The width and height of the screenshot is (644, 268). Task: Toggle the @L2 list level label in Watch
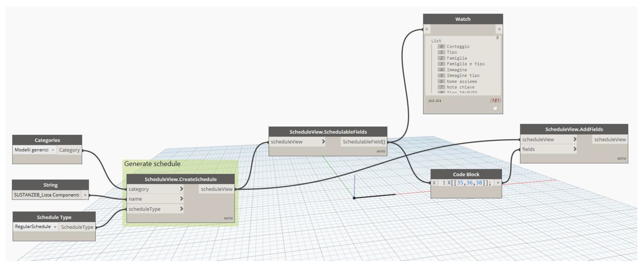tap(431, 101)
